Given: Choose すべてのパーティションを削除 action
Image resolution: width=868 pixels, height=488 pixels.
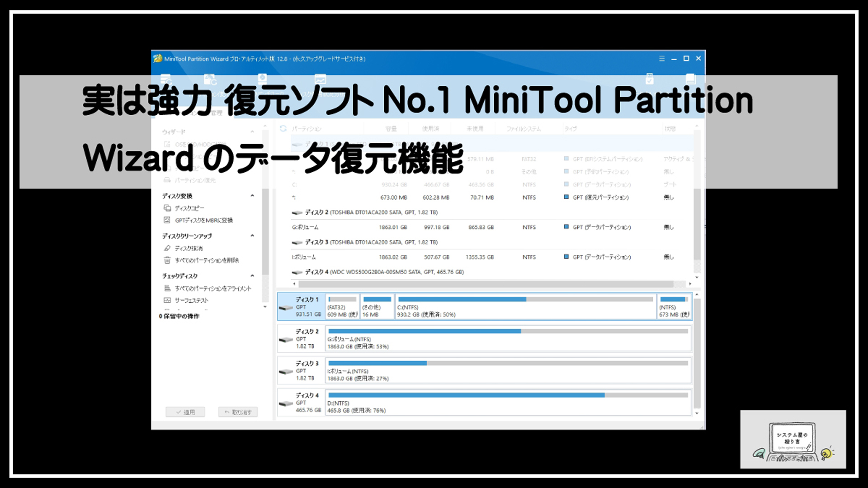Looking at the screenshot, I should (207, 260).
